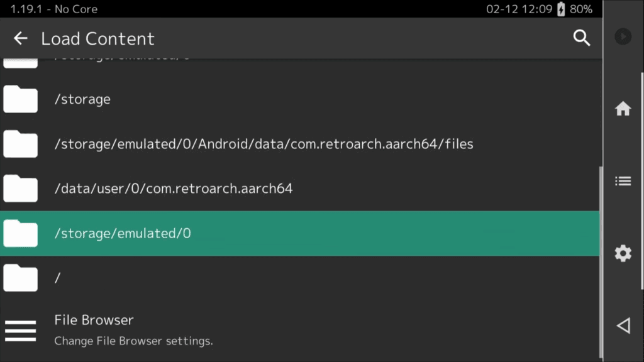Screen dimensions: 644x362
Task: Click the Load Content title text
Action: pos(97,38)
